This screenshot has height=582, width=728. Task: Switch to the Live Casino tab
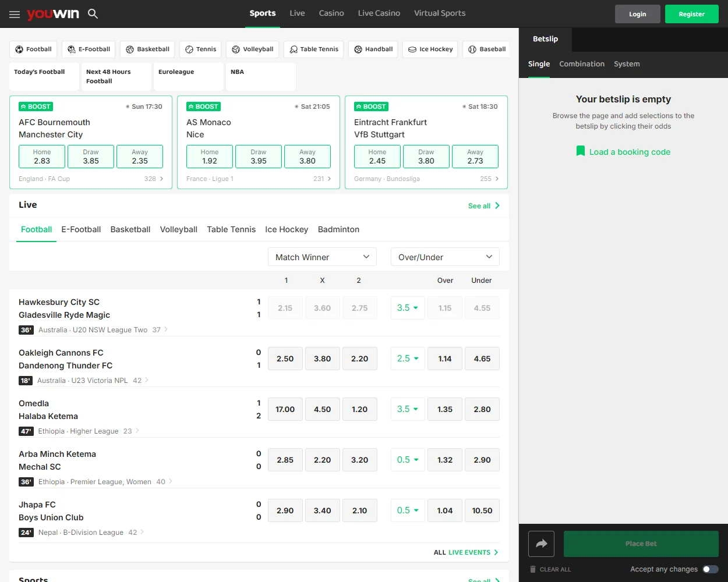tap(379, 13)
